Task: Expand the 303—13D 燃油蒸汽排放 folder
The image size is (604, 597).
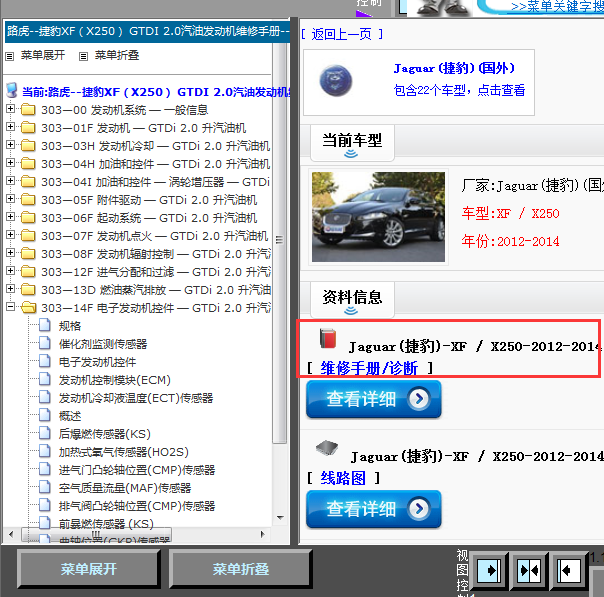Action: coord(10,288)
